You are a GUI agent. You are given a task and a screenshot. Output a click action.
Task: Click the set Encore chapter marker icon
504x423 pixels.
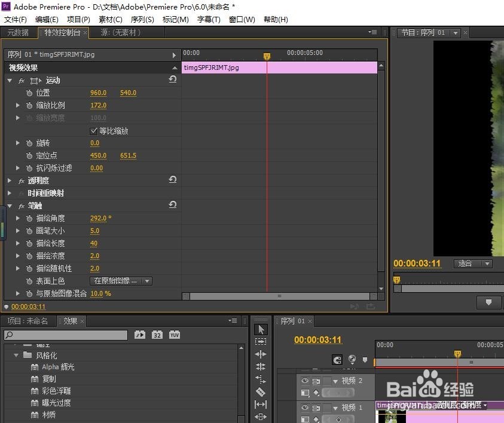point(352,360)
